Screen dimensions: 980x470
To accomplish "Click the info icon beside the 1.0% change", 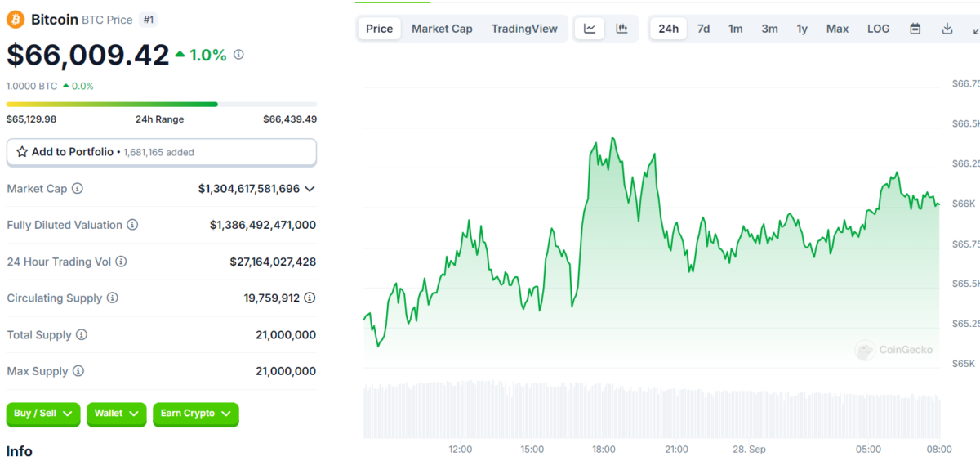I will (x=238, y=55).
